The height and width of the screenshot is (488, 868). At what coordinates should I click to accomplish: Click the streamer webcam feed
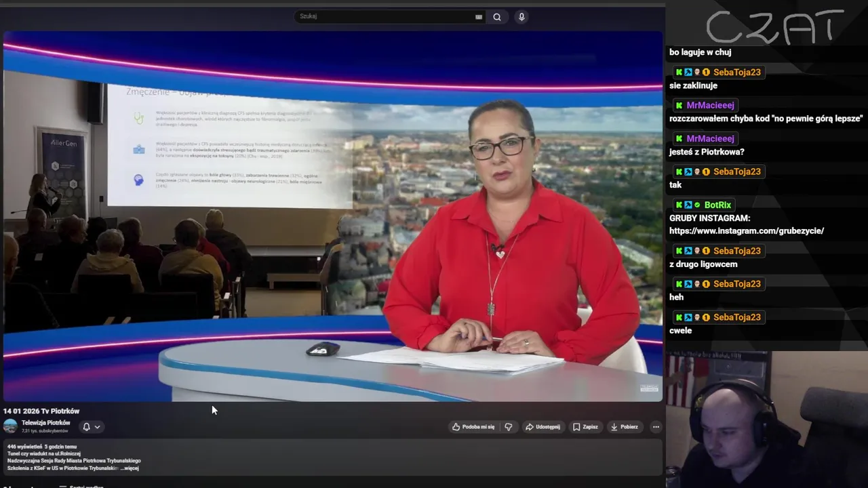point(767,420)
